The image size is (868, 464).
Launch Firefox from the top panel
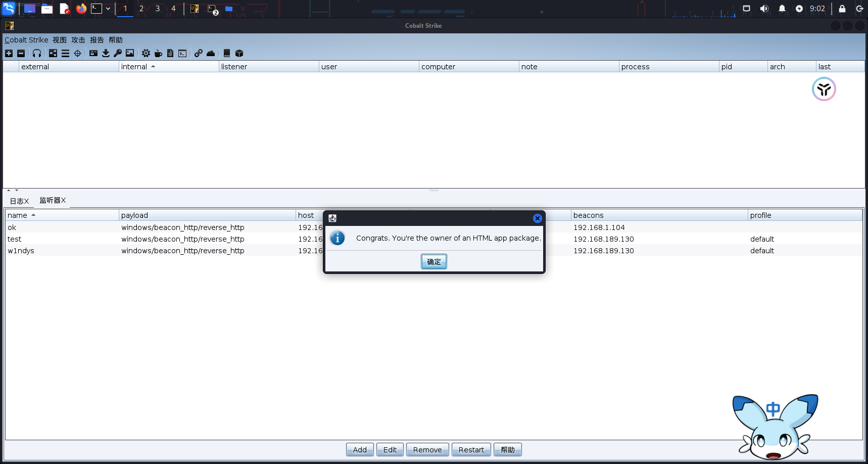[81, 9]
